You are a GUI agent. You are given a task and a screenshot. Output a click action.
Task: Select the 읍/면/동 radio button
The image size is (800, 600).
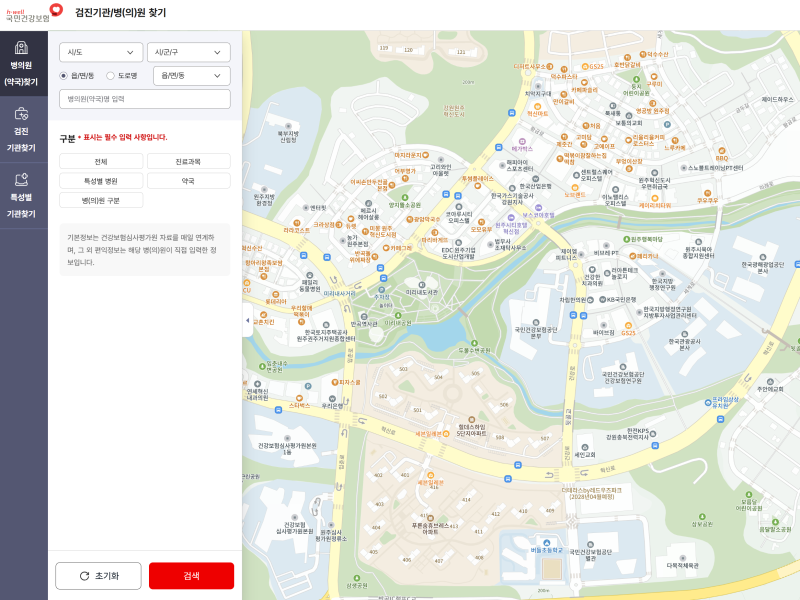click(x=64, y=76)
